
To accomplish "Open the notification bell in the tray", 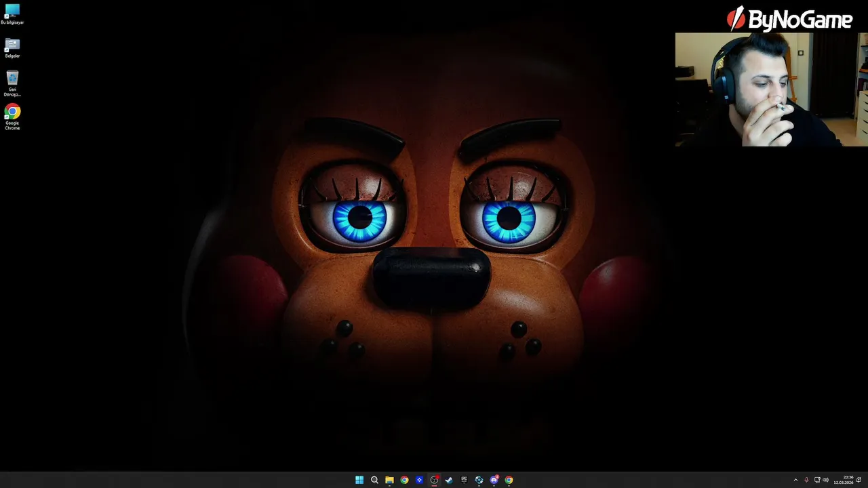I will [859, 480].
